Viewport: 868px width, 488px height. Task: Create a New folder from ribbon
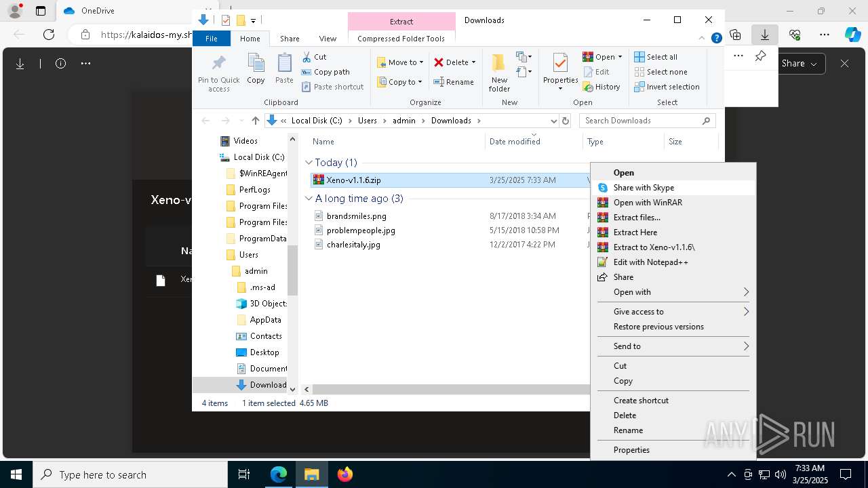499,73
